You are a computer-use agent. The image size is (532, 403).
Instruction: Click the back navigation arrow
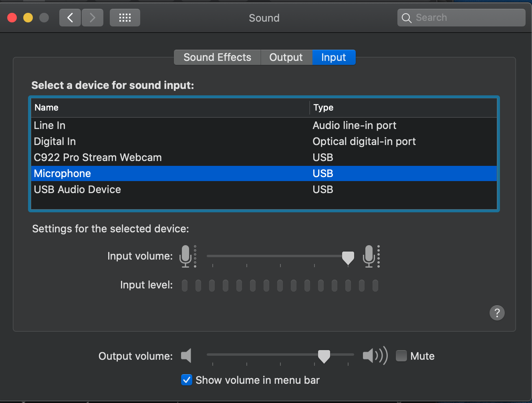[x=70, y=18]
